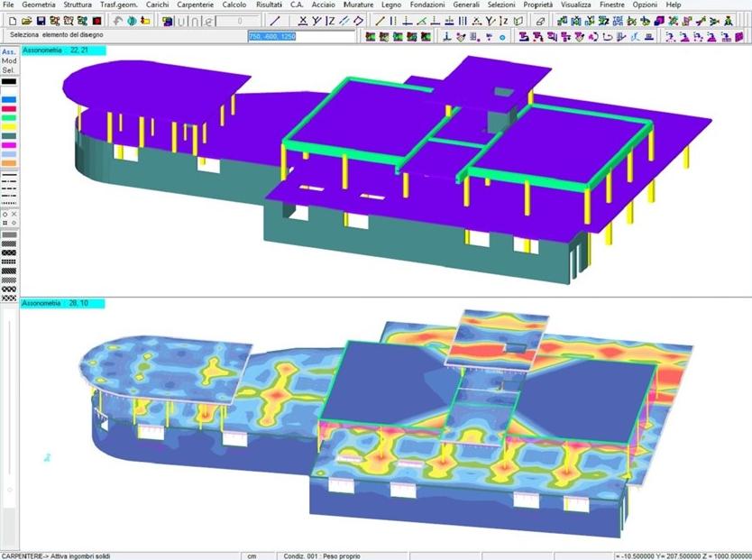Click the Open folder icon
The height and width of the screenshot is (560, 752).
click(x=24, y=21)
